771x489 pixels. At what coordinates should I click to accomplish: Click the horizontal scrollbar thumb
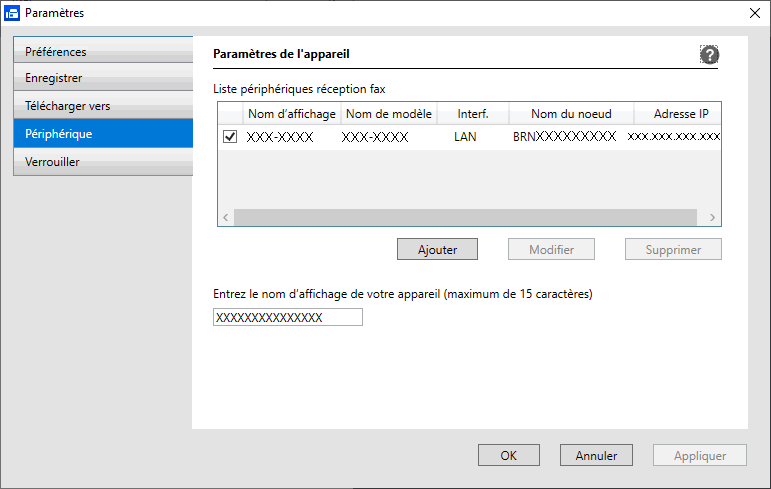[x=464, y=217]
